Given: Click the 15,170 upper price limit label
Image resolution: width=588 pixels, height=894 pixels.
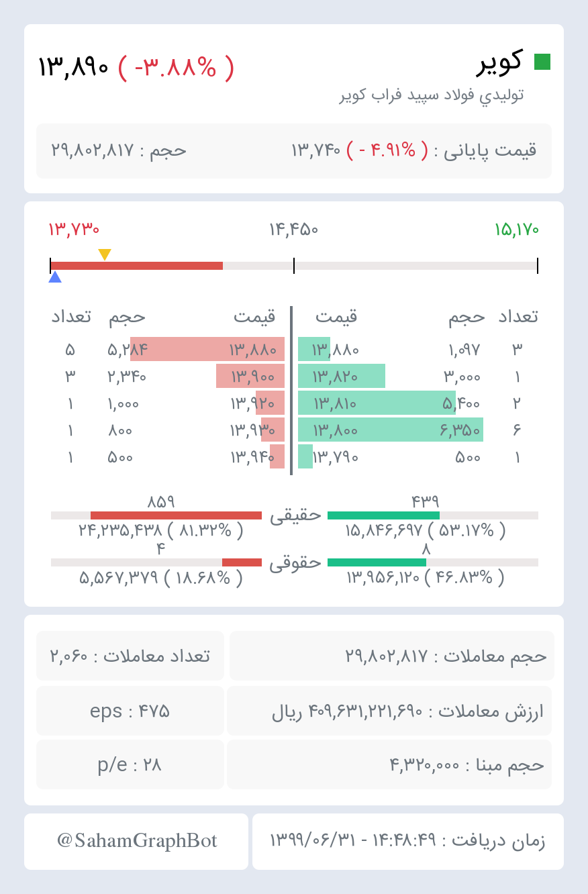Looking at the screenshot, I should [516, 230].
